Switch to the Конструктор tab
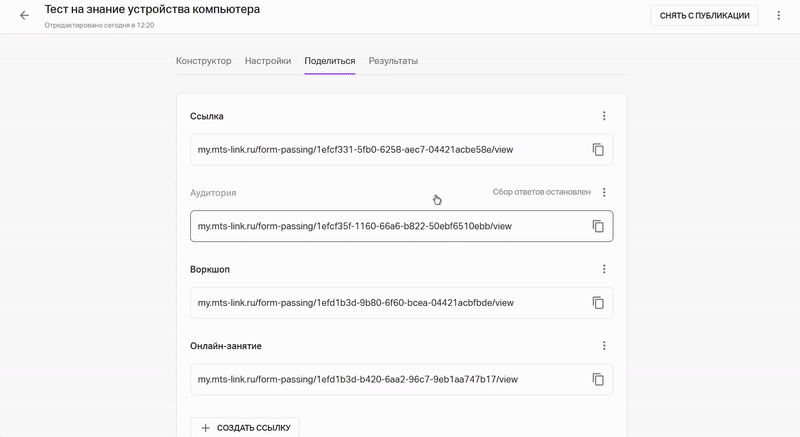Viewport: 800px width, 437px height. point(204,61)
